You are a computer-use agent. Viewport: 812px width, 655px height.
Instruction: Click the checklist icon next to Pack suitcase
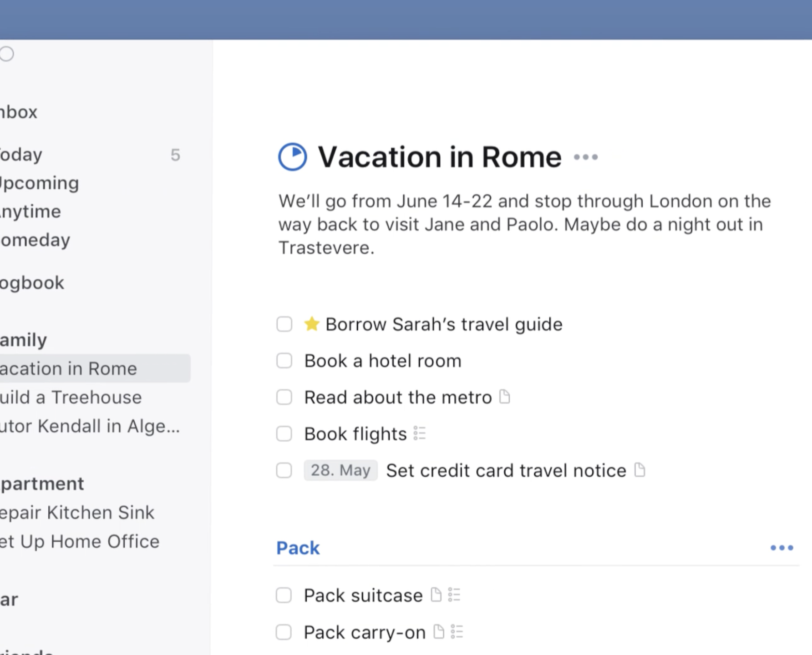(x=454, y=595)
